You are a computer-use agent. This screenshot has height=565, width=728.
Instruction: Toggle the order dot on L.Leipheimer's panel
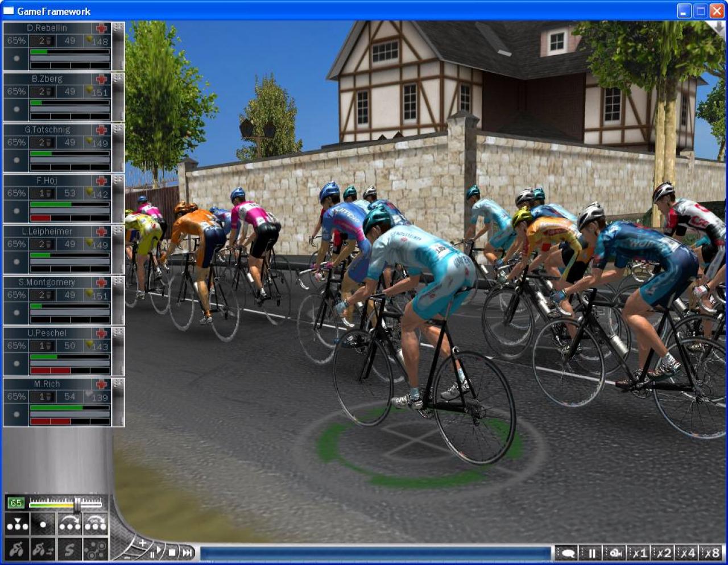(x=16, y=262)
